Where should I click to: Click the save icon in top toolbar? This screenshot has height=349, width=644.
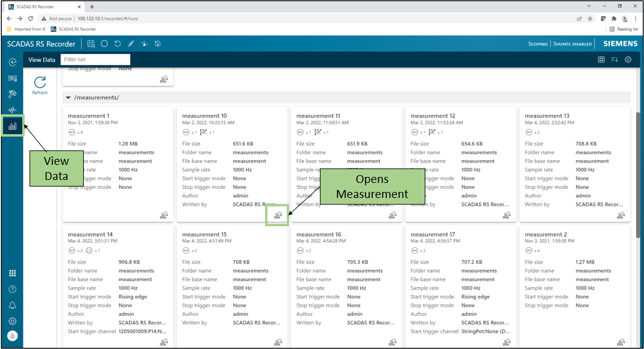91,44
